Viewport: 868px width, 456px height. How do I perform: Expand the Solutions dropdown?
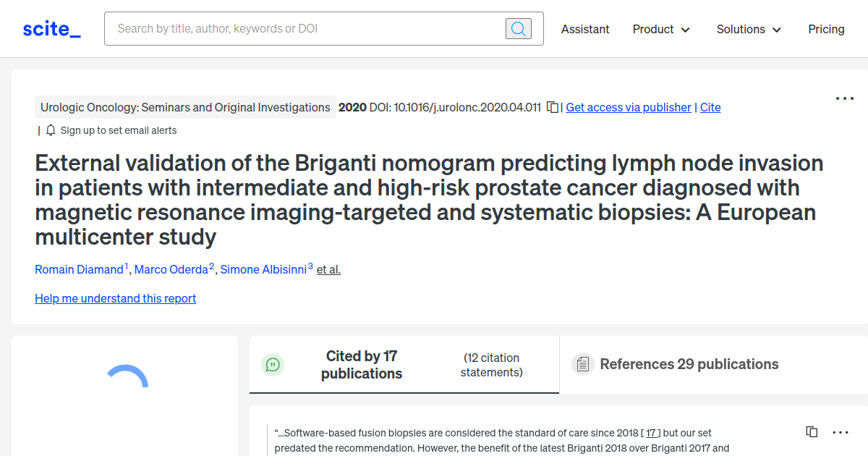(x=748, y=29)
